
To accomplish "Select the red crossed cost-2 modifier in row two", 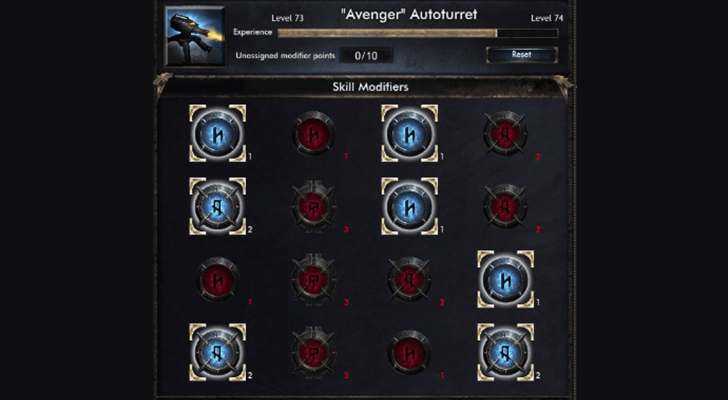I will click(505, 206).
